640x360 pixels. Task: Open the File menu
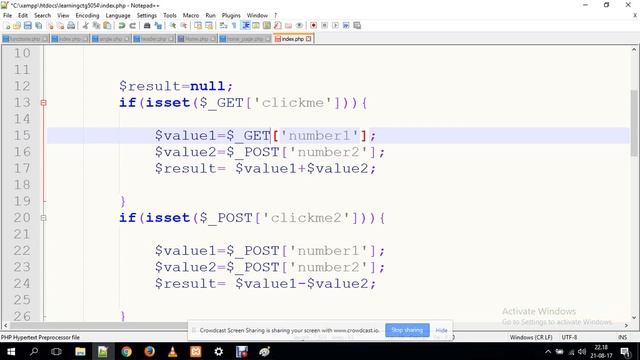(7, 16)
